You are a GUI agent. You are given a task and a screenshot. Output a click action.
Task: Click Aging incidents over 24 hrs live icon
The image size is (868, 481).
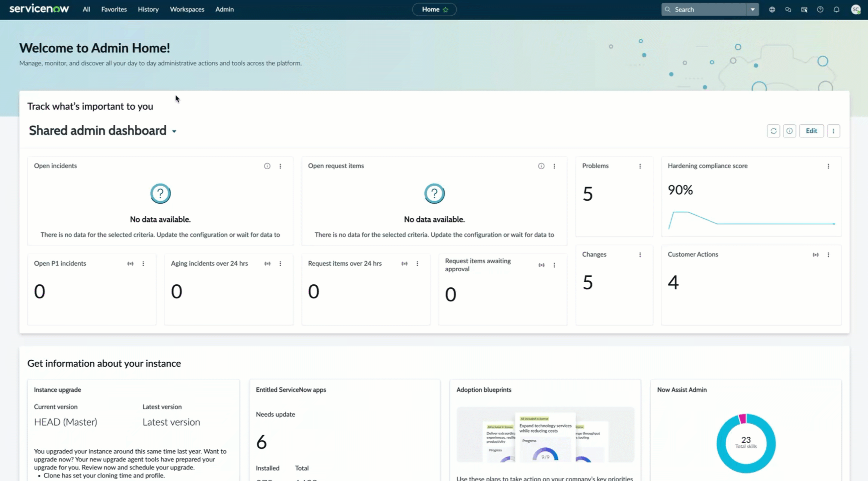coord(268,264)
